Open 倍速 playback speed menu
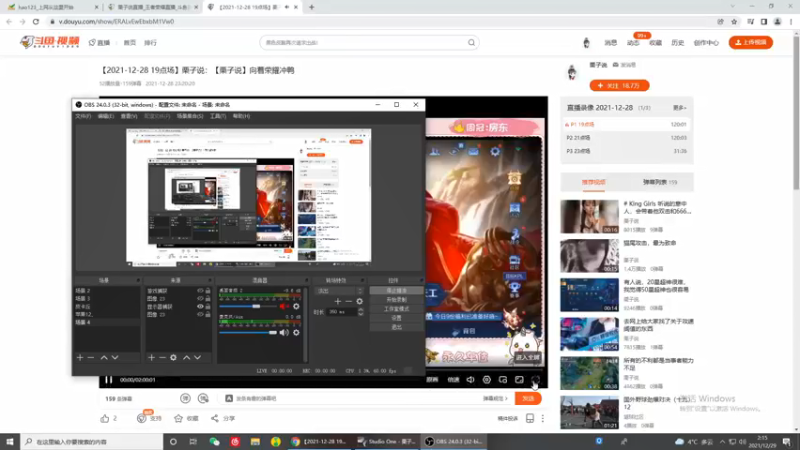The image size is (800, 450). click(453, 380)
